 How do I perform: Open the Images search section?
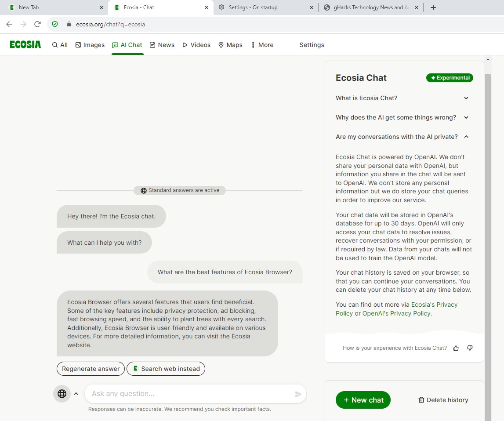pos(90,44)
